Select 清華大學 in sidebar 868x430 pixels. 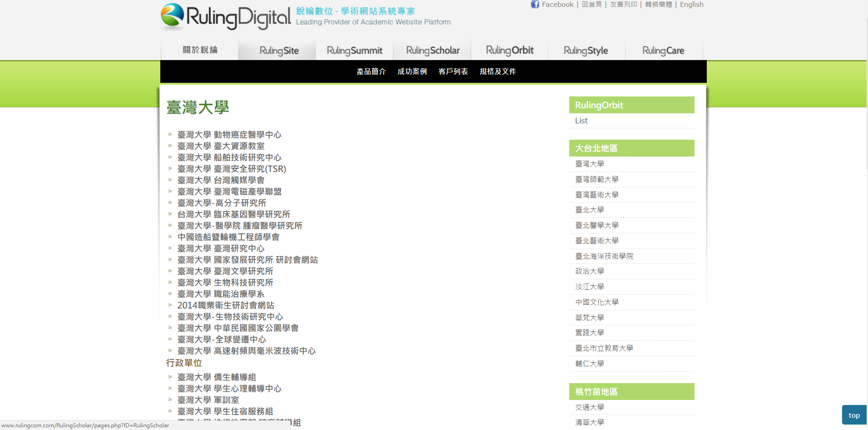(x=589, y=422)
